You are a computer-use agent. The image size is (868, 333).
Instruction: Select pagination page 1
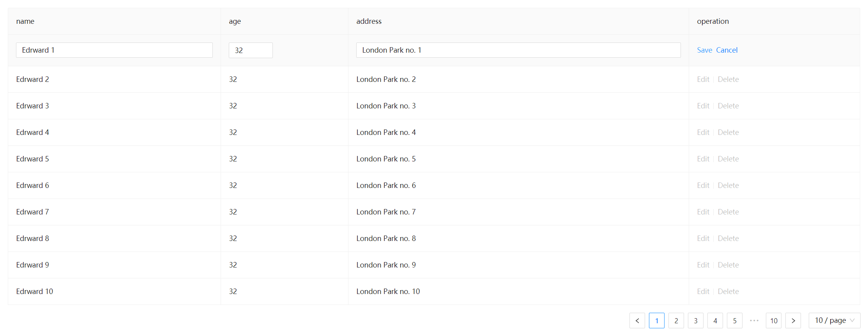pyautogui.click(x=656, y=321)
